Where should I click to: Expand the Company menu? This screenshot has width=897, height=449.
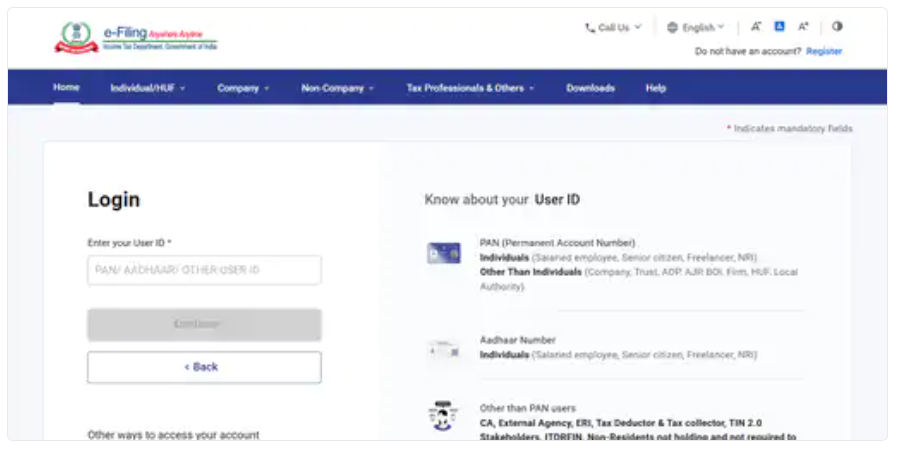click(x=243, y=88)
